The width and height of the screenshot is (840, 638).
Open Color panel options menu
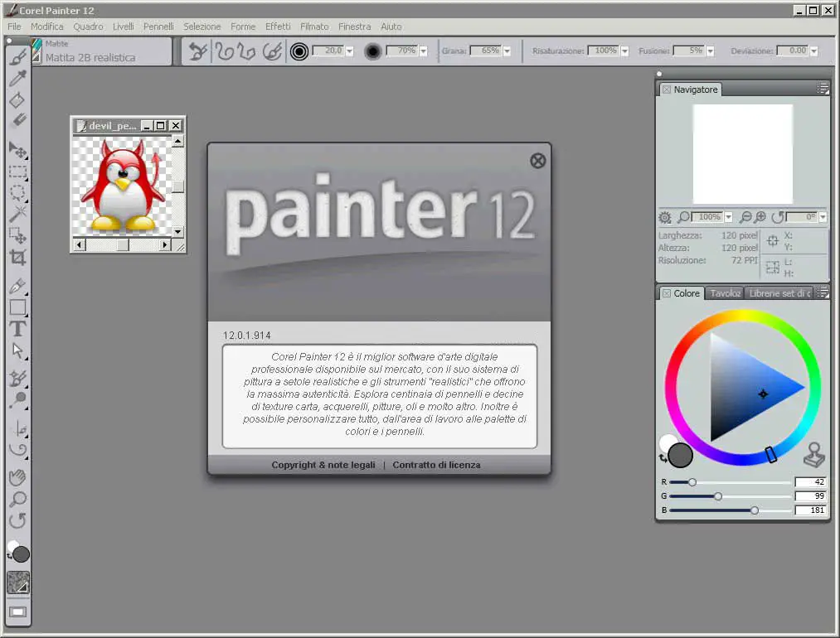click(823, 292)
